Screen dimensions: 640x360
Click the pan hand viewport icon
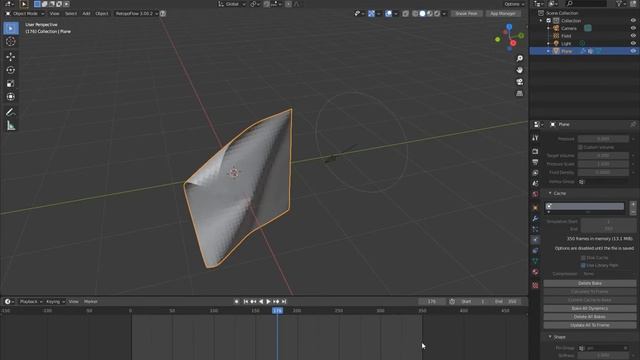(x=520, y=70)
